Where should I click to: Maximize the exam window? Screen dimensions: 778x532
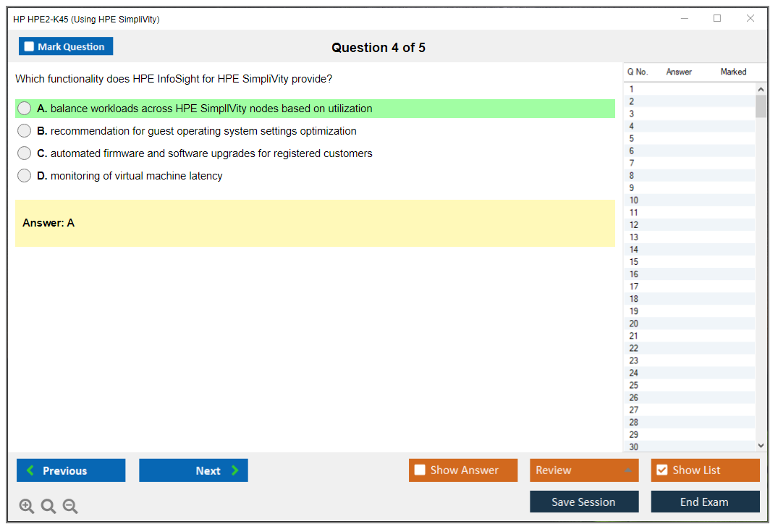pos(717,19)
